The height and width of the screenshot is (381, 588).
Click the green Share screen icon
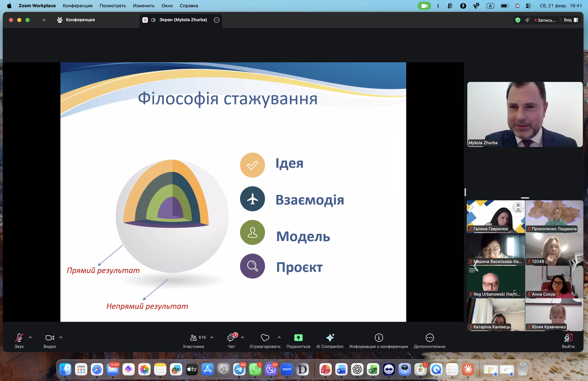pyautogui.click(x=298, y=338)
